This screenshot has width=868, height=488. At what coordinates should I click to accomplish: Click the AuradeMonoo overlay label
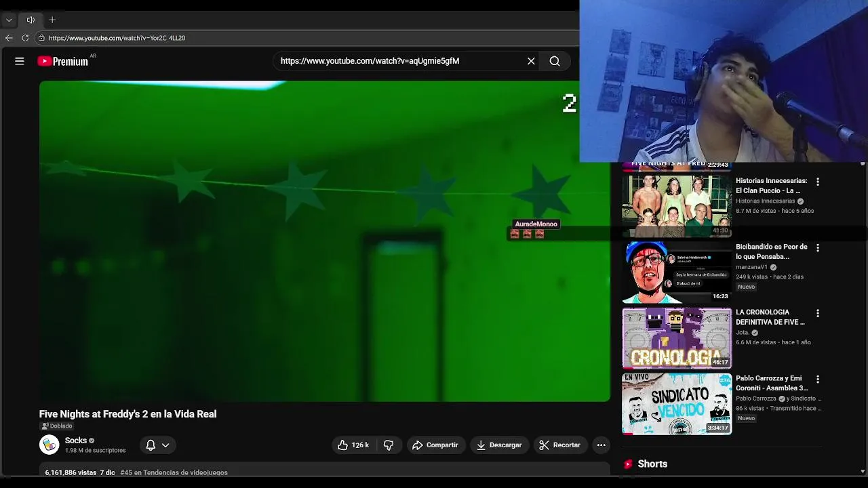(x=536, y=224)
